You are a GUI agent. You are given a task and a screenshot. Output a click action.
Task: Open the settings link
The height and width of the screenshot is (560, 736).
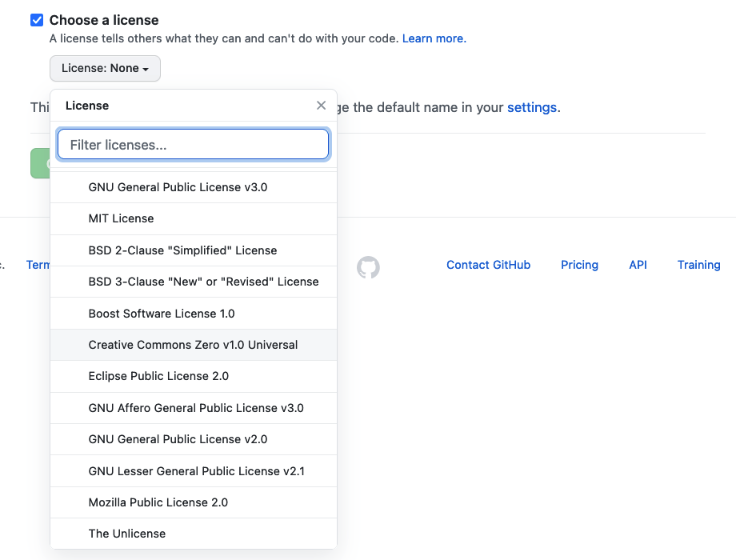pos(532,107)
